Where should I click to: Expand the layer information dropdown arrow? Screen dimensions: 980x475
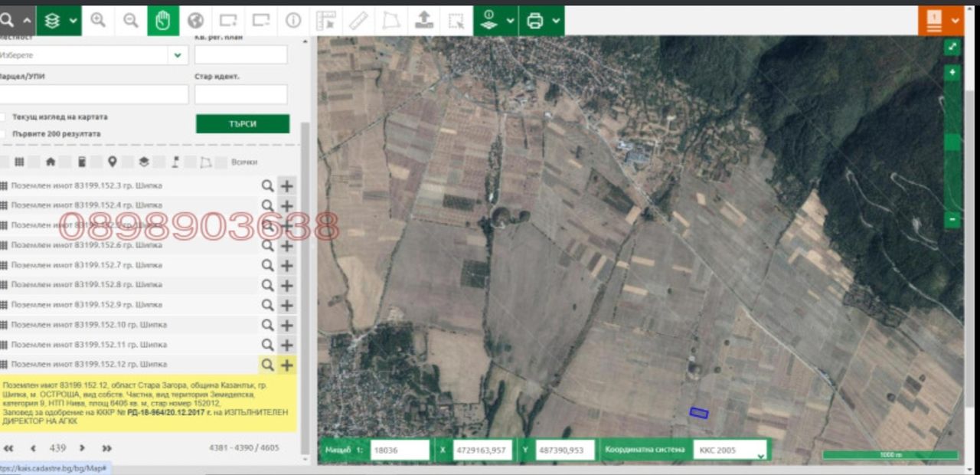[510, 21]
